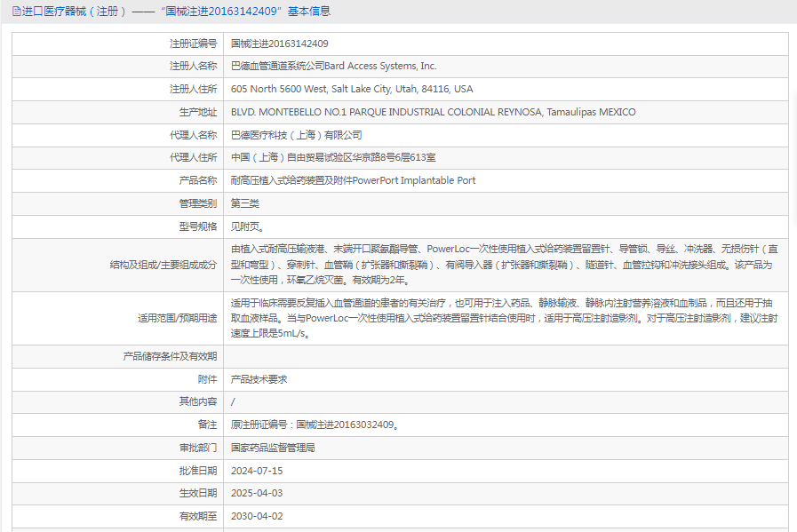Select the remark "原注册证编号：国械注进20163032409。"
This screenshot has width=797, height=532.
[315, 425]
